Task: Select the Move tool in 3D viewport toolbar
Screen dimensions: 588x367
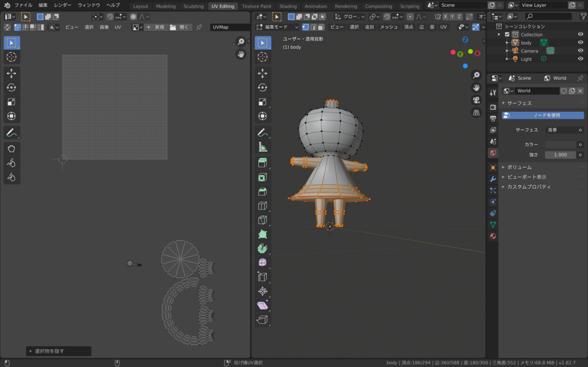Action: pyautogui.click(x=263, y=74)
